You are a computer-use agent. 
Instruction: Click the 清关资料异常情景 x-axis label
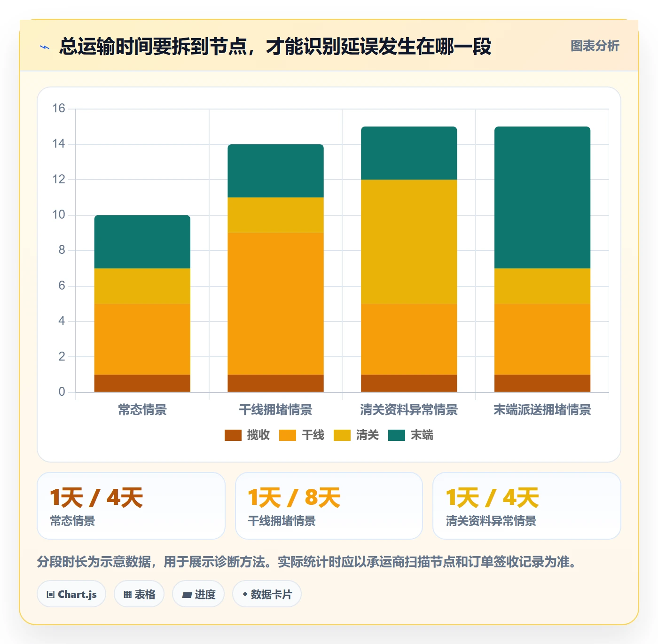click(x=409, y=410)
